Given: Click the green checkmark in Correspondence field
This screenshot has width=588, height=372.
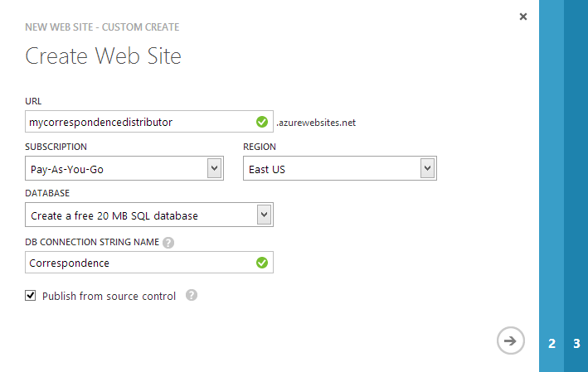Looking at the screenshot, I should [x=262, y=263].
